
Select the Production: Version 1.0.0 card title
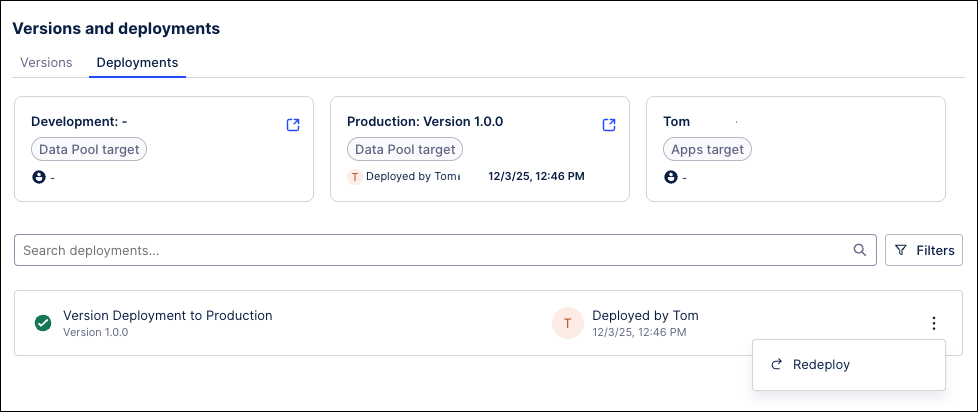[425, 122]
